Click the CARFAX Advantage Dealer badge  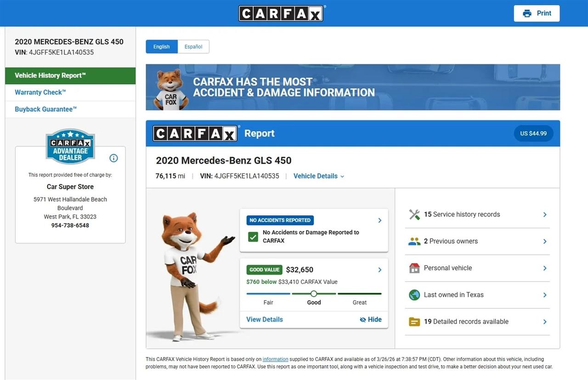70,146
